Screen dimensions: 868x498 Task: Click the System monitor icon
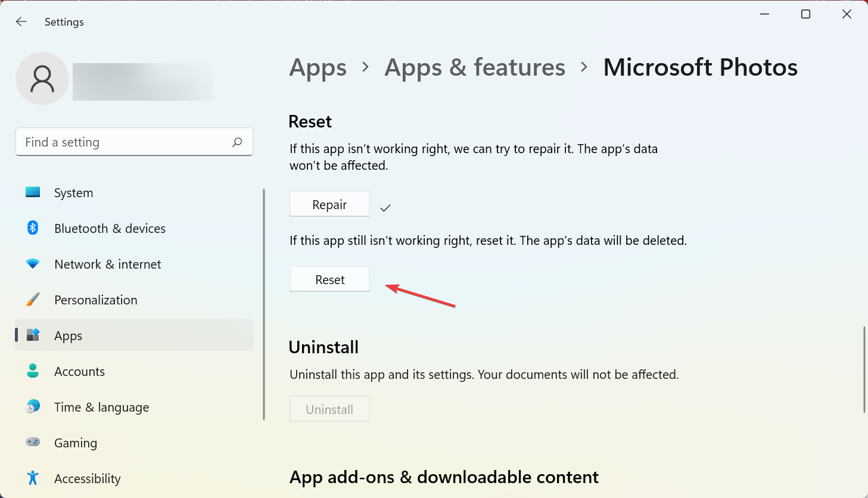coord(33,192)
